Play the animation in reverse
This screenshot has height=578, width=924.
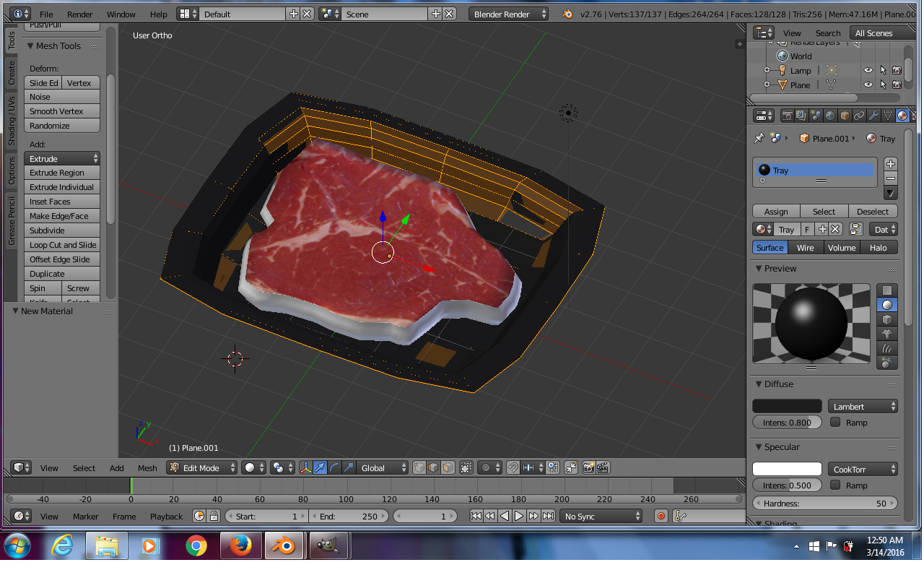(x=505, y=516)
